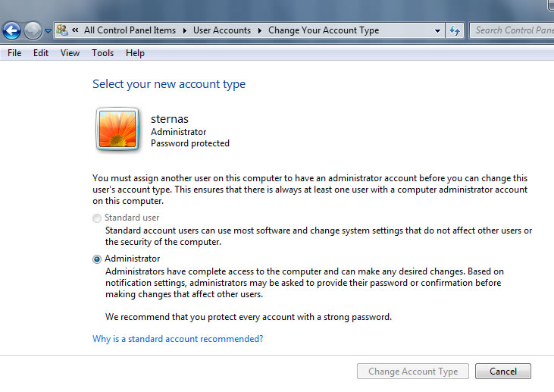
Task: Open the File menu
Action: coord(14,53)
